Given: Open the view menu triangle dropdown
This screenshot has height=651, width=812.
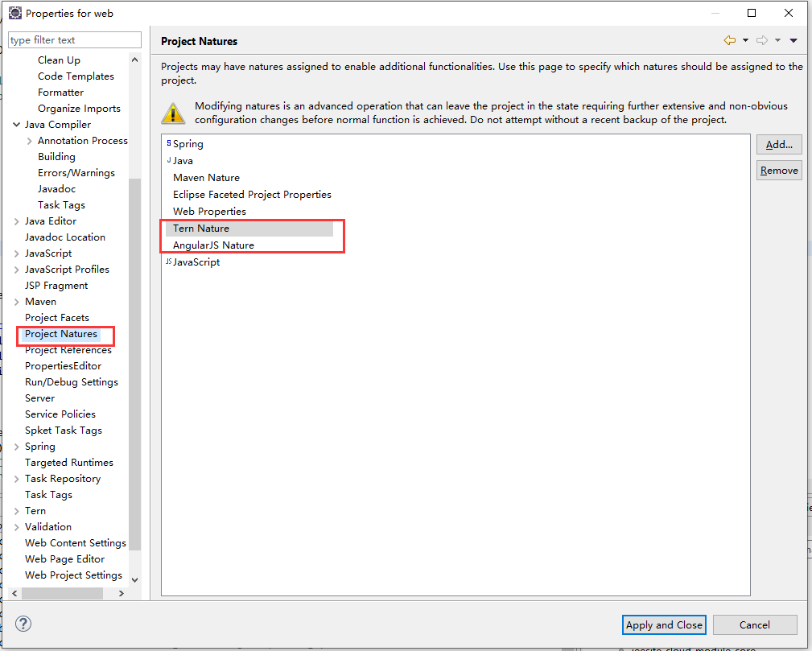Looking at the screenshot, I should 793,40.
